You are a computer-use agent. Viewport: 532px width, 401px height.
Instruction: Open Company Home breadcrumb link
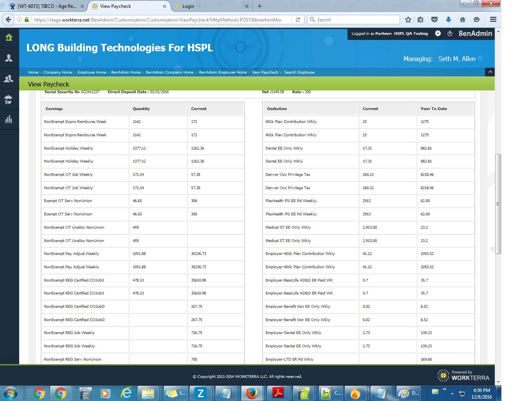pyautogui.click(x=58, y=72)
